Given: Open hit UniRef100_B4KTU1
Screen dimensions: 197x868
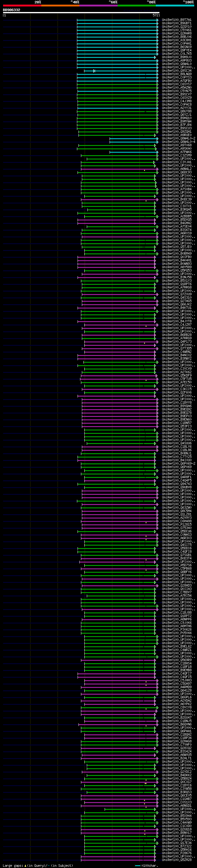Looking at the screenshot, I should click(x=176, y=308).
